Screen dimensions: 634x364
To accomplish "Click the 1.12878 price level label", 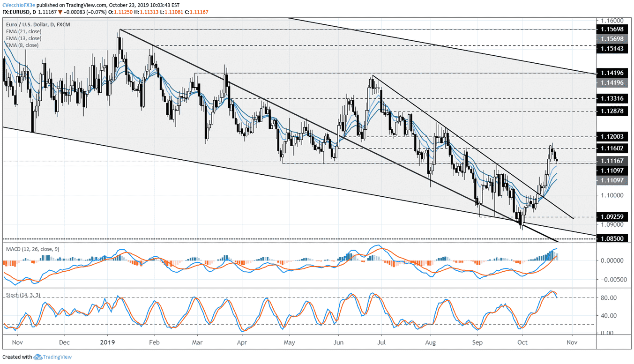I will (x=613, y=111).
